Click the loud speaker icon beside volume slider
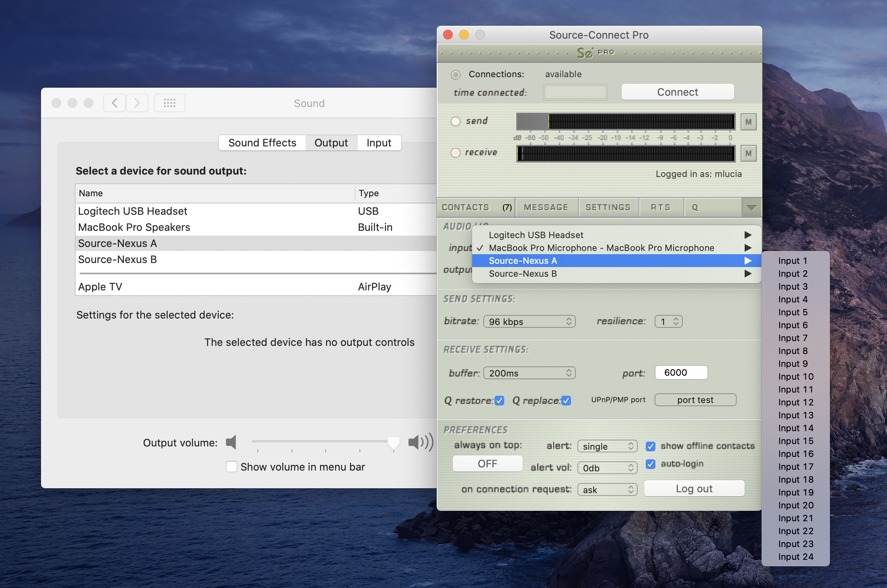887x588 pixels. 420,442
